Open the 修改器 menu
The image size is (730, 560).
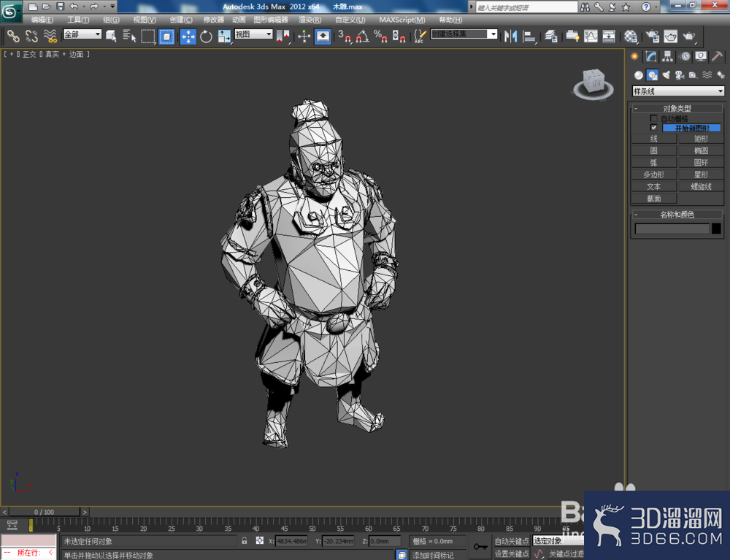click(214, 20)
